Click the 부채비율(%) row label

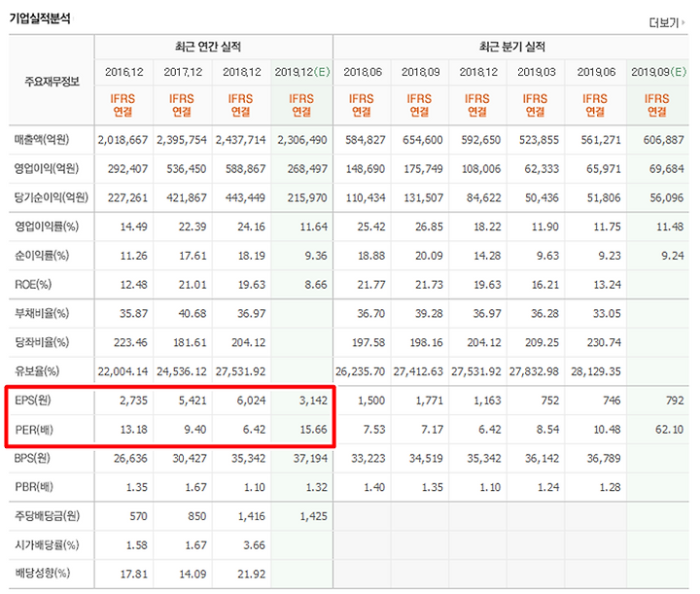click(x=42, y=313)
